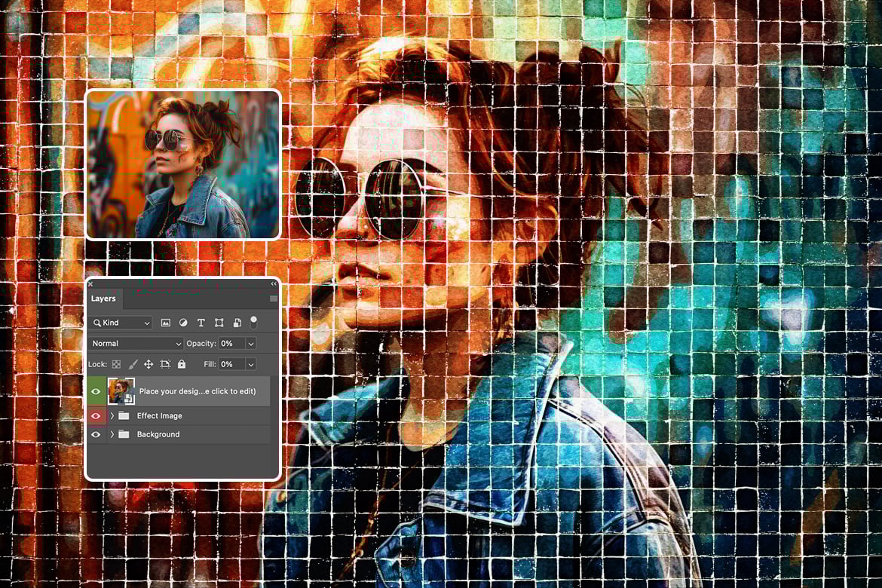Open the Fill slider dropdown arrow

click(251, 364)
